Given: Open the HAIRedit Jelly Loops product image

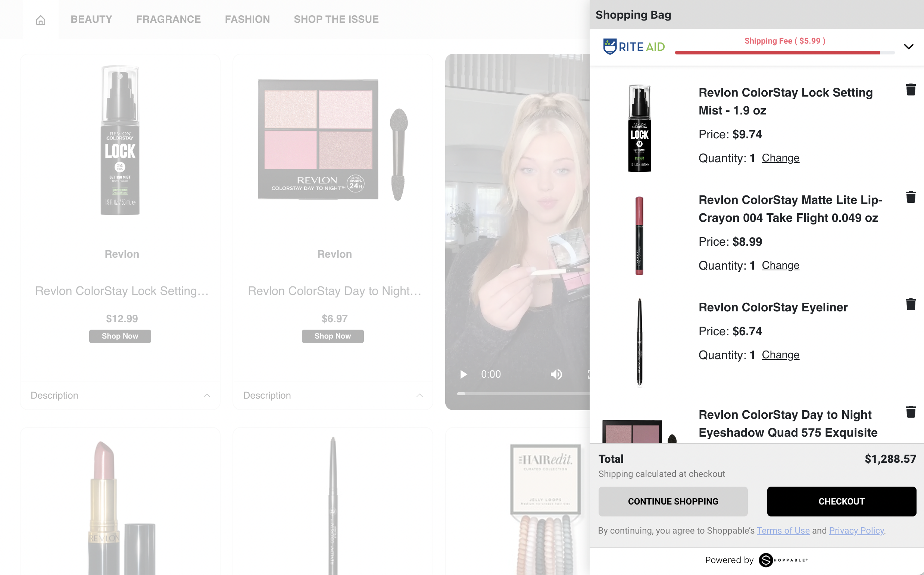Looking at the screenshot, I should pos(546,510).
